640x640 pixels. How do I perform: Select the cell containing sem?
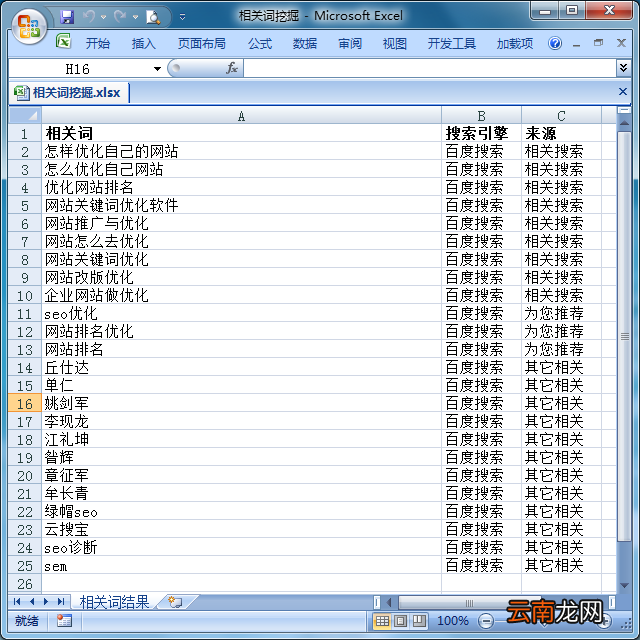(x=241, y=565)
